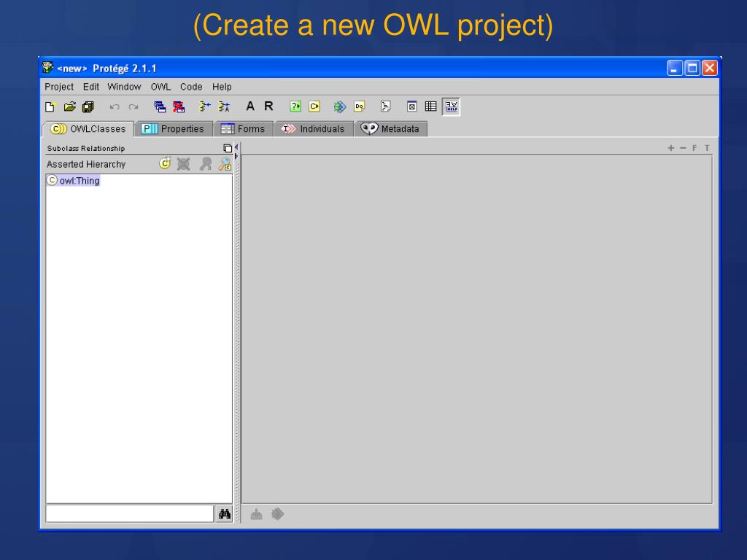The image size is (747, 560).
Task: Open the OWL menu
Action: [160, 87]
